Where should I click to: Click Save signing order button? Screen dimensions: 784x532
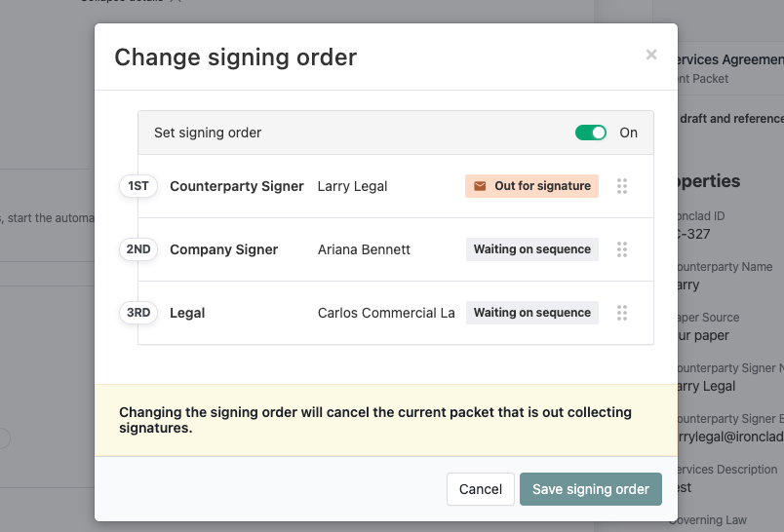pos(591,489)
